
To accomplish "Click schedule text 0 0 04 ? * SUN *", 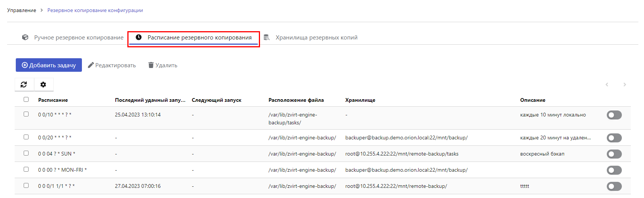I will point(57,154).
